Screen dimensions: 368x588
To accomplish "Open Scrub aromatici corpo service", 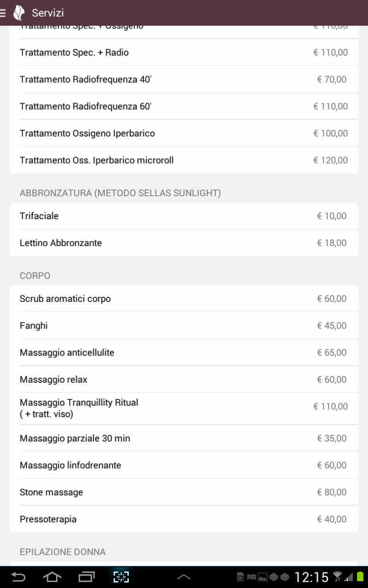I will point(184,299).
